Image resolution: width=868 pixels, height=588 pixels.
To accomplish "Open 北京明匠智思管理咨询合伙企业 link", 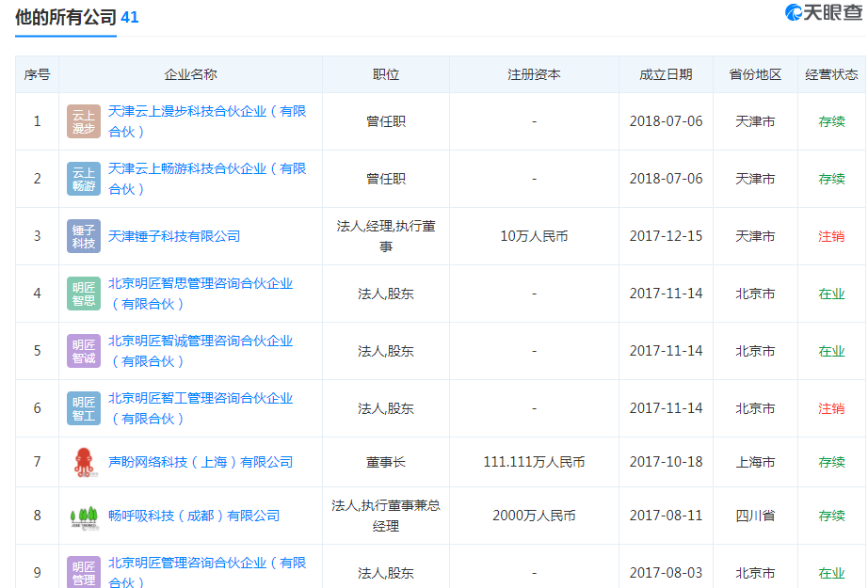I will tap(201, 294).
